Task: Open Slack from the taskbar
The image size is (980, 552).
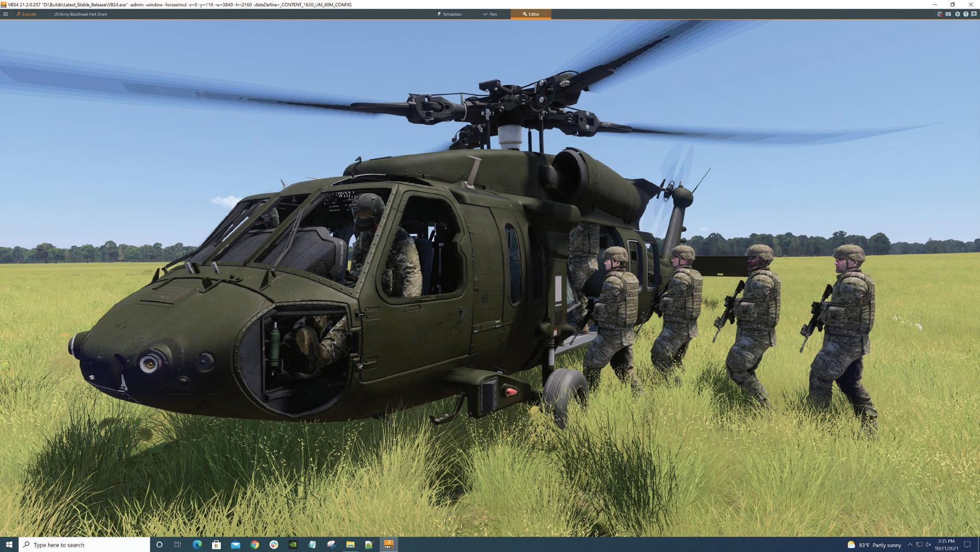Action: [274, 544]
